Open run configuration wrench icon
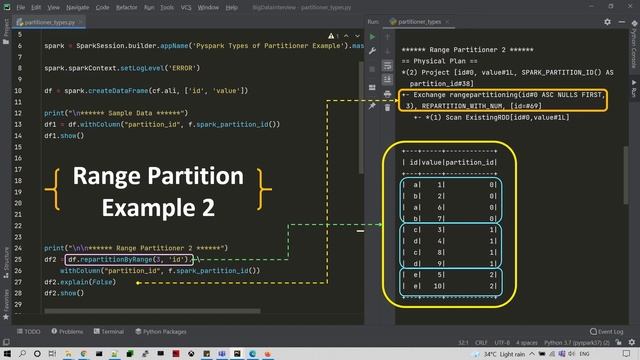The image size is (640, 360). (x=372, y=51)
